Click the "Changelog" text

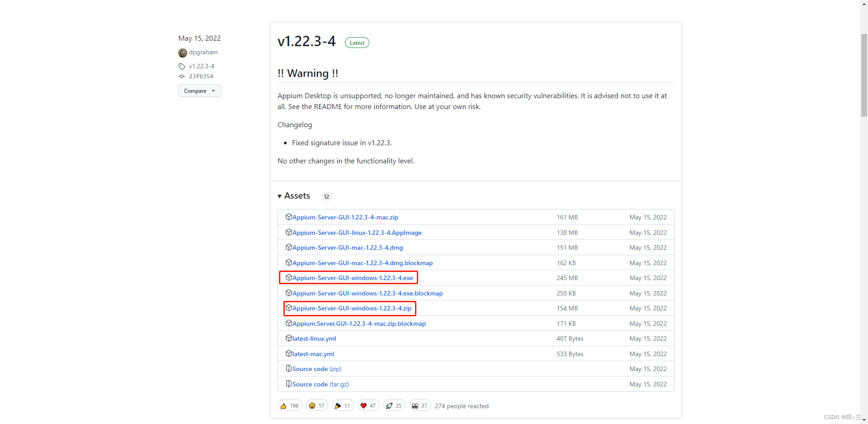click(295, 125)
